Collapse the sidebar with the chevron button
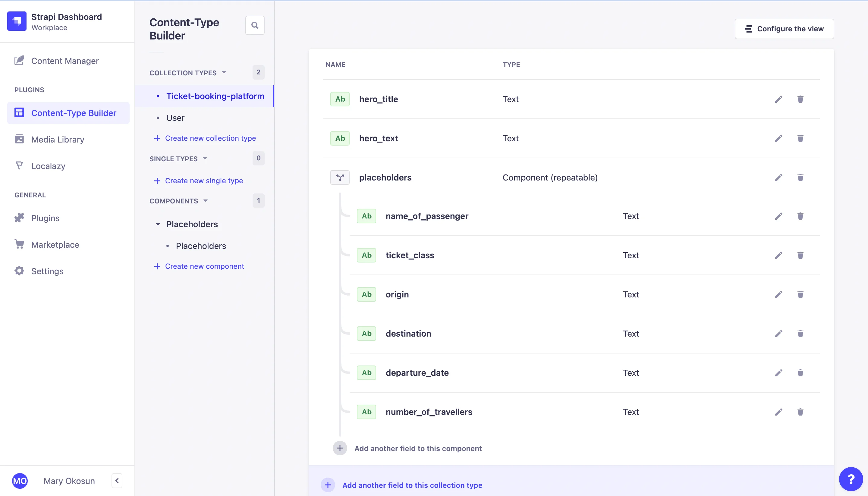 click(x=117, y=481)
